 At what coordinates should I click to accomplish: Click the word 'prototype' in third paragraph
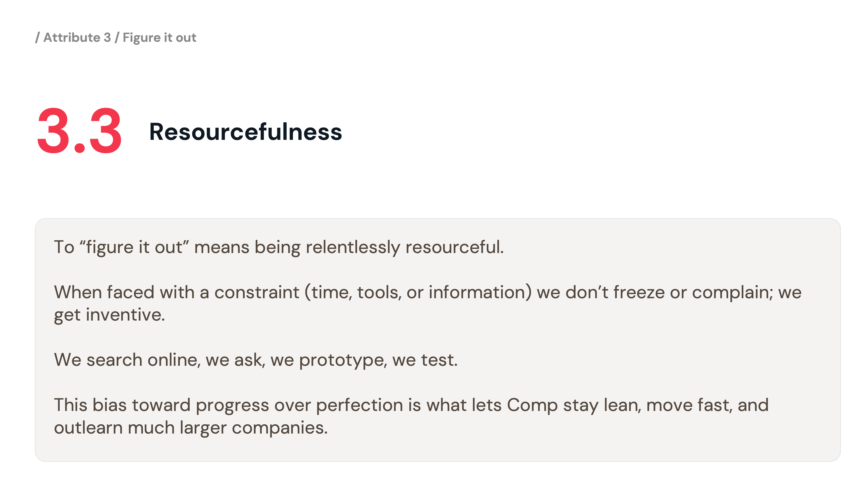tap(341, 360)
